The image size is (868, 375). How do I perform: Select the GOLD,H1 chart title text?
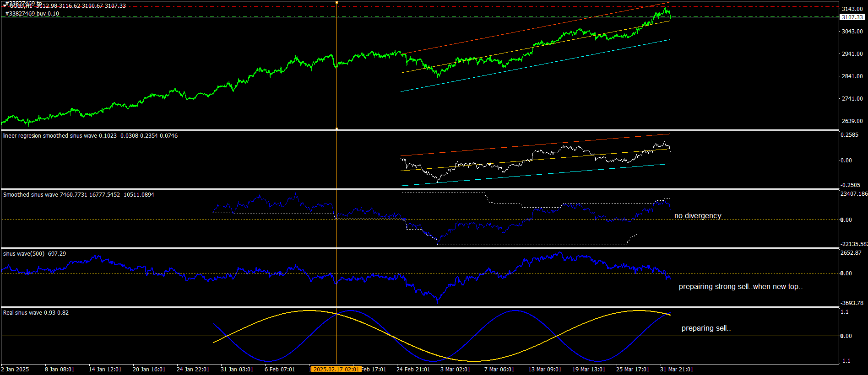[x=21, y=6]
